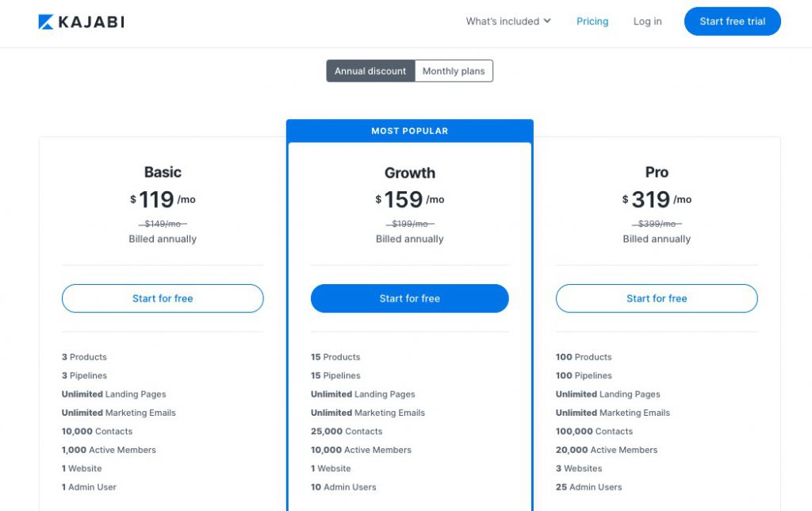Click "Unlimited Marketing Emails" in Pro plan
This screenshot has width=812, height=511.
[x=613, y=413]
